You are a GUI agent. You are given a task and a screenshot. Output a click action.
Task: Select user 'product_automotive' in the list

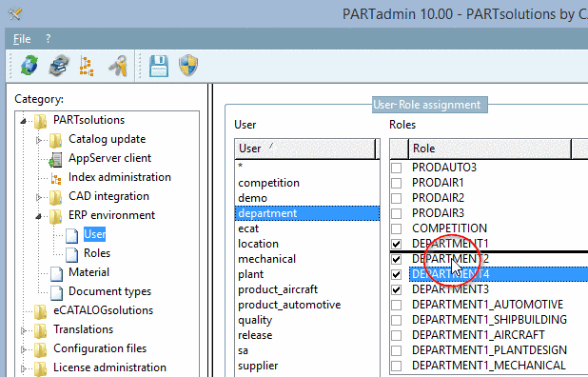[x=307, y=305]
